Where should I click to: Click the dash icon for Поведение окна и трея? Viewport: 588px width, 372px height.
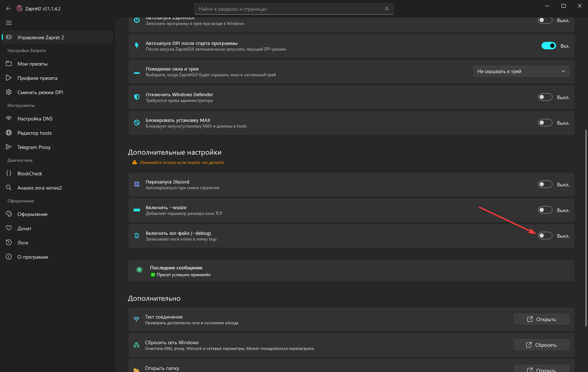(137, 73)
